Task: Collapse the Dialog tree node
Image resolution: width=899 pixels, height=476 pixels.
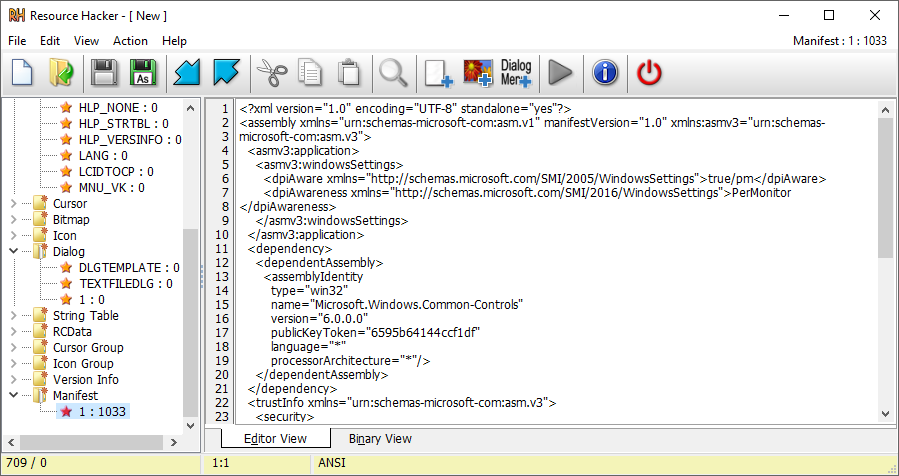Action: 14,252
